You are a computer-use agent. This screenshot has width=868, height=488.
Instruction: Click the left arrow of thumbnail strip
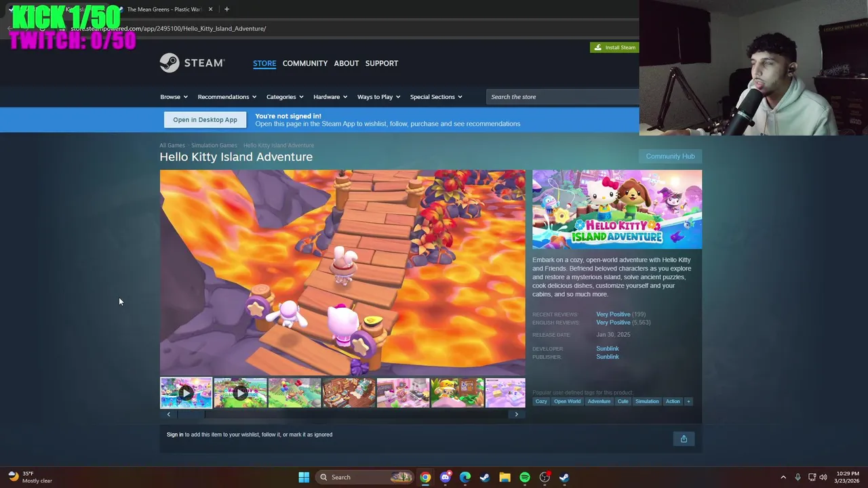click(x=168, y=414)
